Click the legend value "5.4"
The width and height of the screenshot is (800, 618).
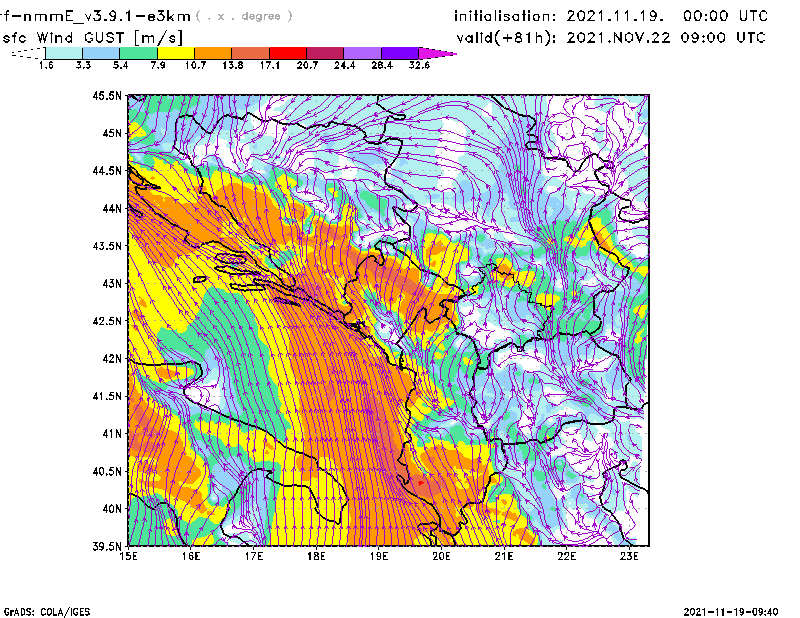(x=120, y=65)
